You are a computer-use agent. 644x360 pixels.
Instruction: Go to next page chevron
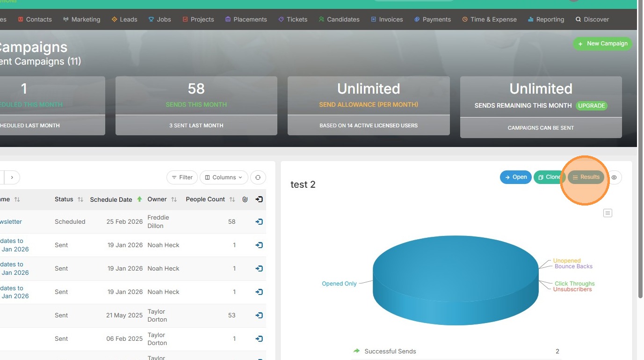pyautogui.click(x=12, y=177)
